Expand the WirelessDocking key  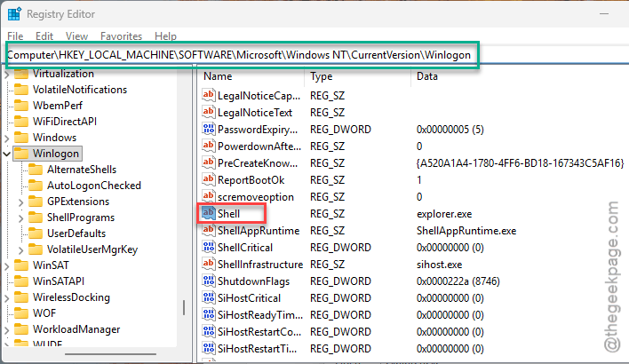point(7,297)
